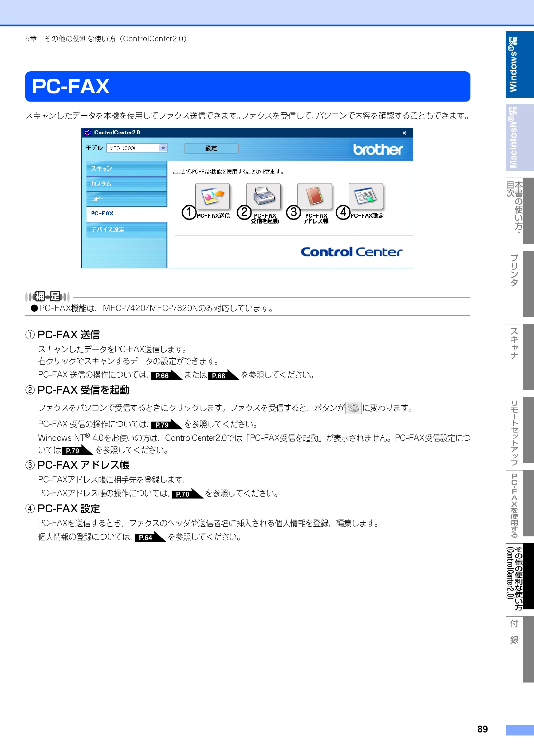Open the Windows編 side tab
Screen dimensions: 534x756
520,65
